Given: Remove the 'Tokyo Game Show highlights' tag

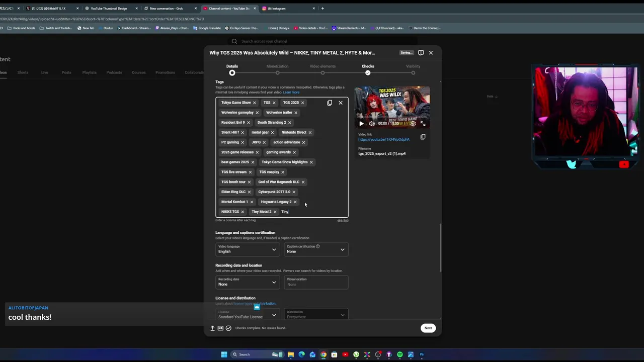Looking at the screenshot, I should tap(311, 162).
